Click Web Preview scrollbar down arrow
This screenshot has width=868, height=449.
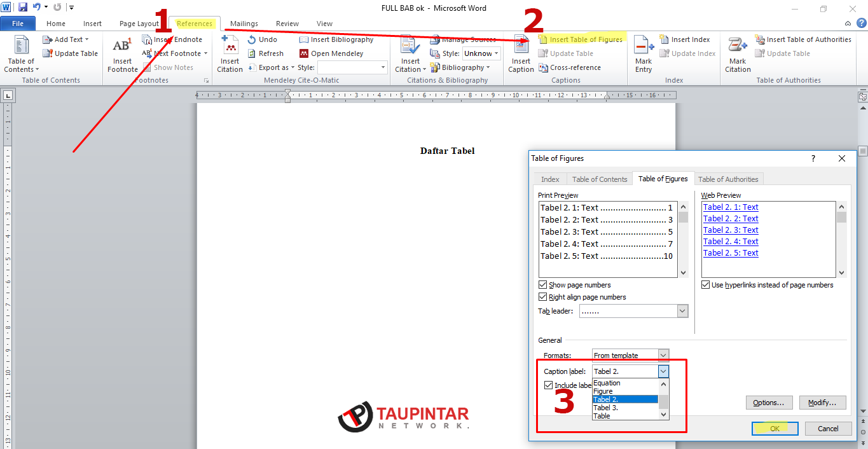click(x=842, y=272)
